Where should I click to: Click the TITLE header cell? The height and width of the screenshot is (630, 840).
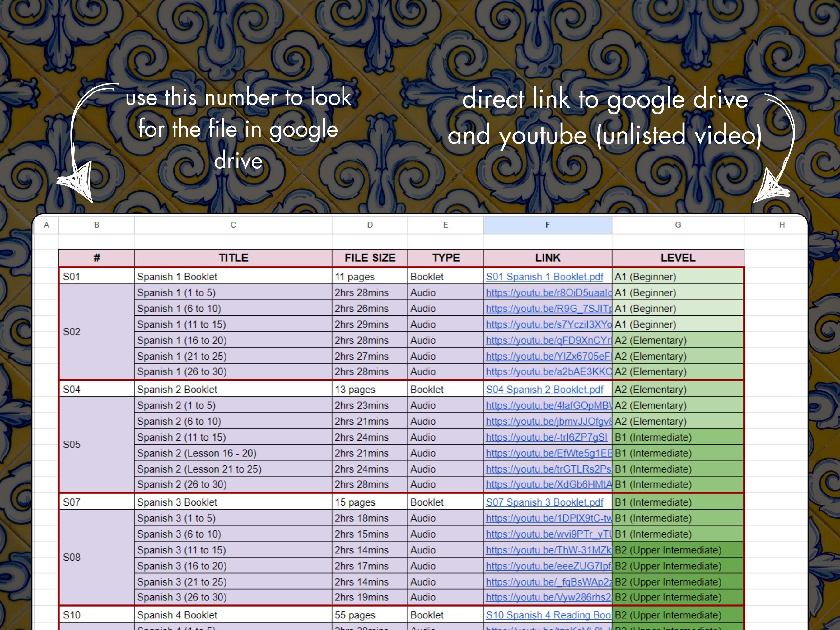click(233, 258)
